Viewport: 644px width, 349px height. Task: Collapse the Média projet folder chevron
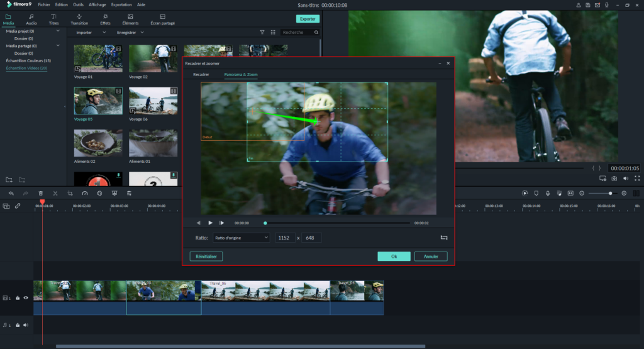click(58, 31)
